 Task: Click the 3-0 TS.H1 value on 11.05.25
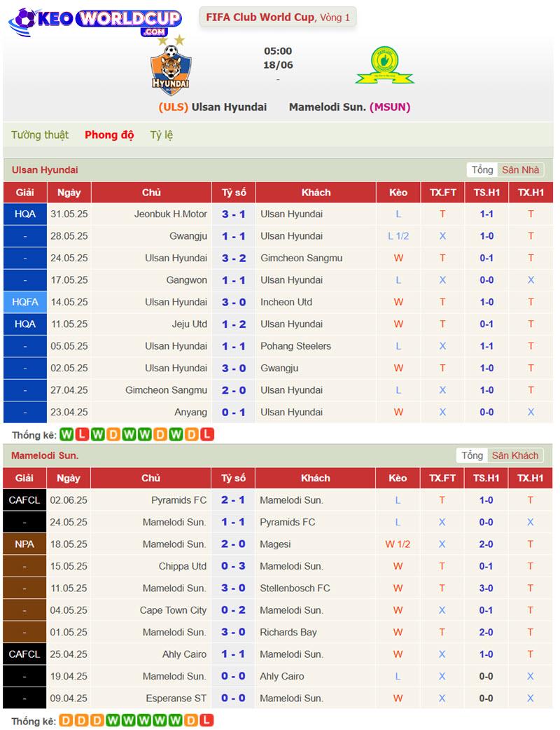[x=486, y=588]
